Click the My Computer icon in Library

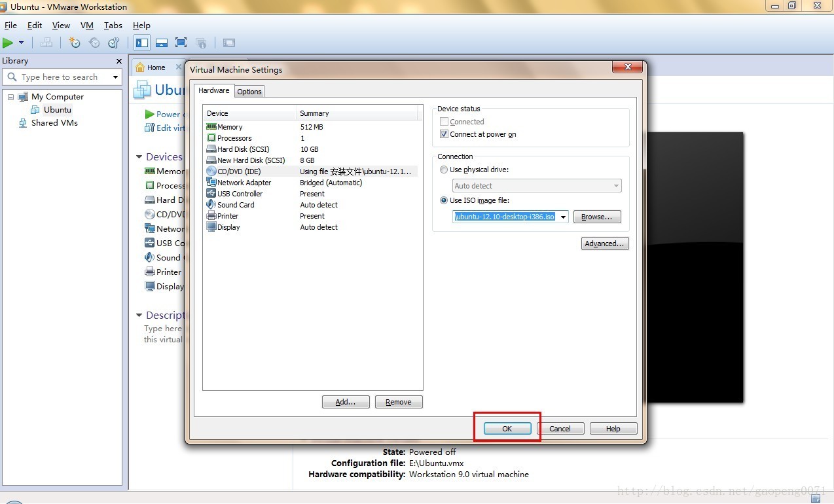point(23,97)
